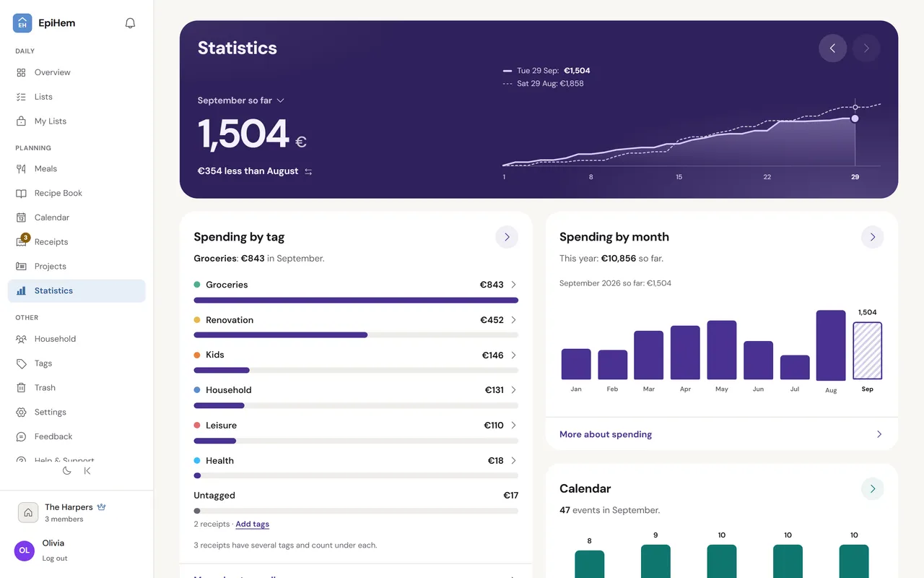Screen dimensions: 924x578
Task: Click the Tags sidebar icon
Action: [21, 363]
